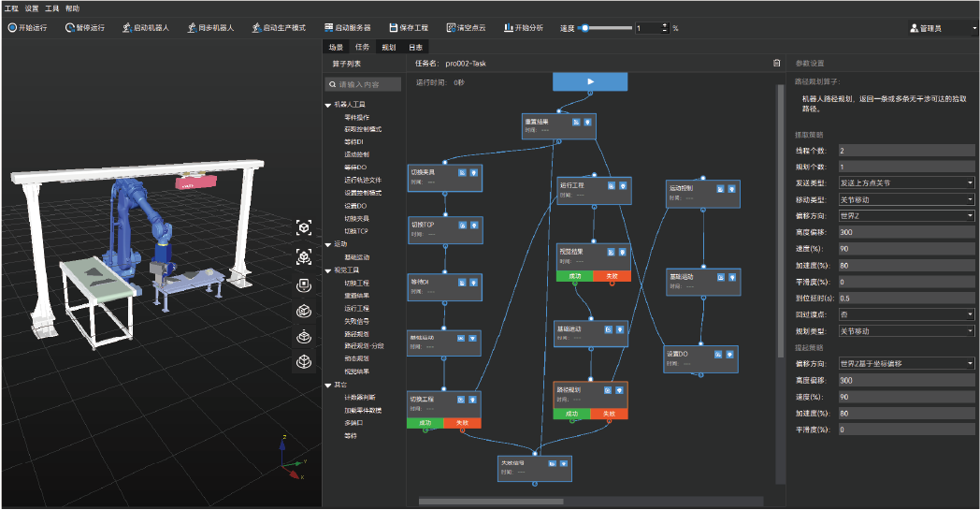This screenshot has height=510, width=980.
Task: Click the horizontal scrollbar under flow canvas
Action: tap(491, 502)
